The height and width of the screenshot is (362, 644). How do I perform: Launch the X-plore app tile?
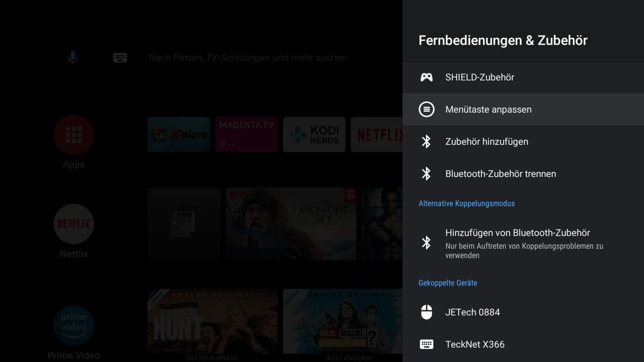coord(179,134)
